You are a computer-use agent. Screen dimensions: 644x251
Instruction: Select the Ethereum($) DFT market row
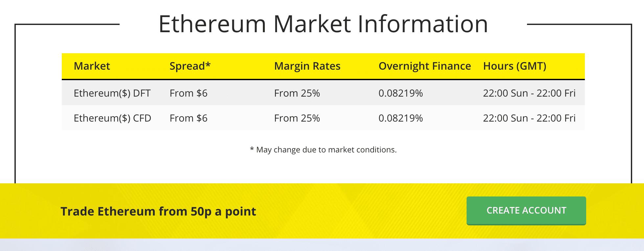(323, 93)
